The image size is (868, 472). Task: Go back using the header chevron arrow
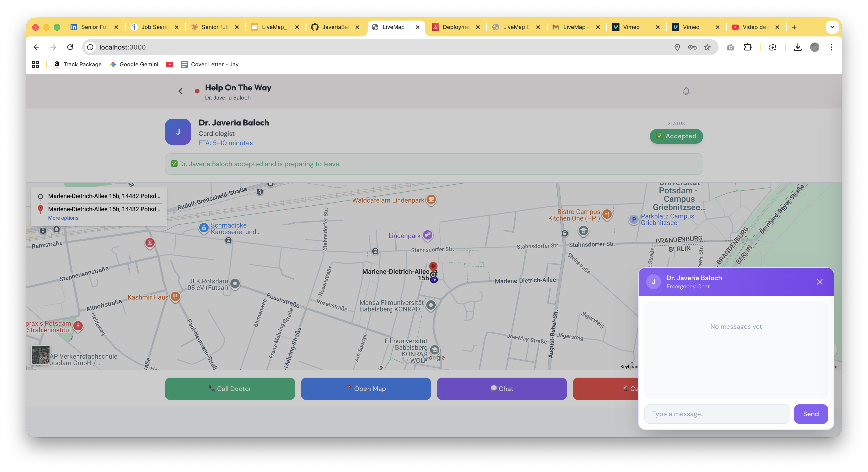click(x=181, y=91)
